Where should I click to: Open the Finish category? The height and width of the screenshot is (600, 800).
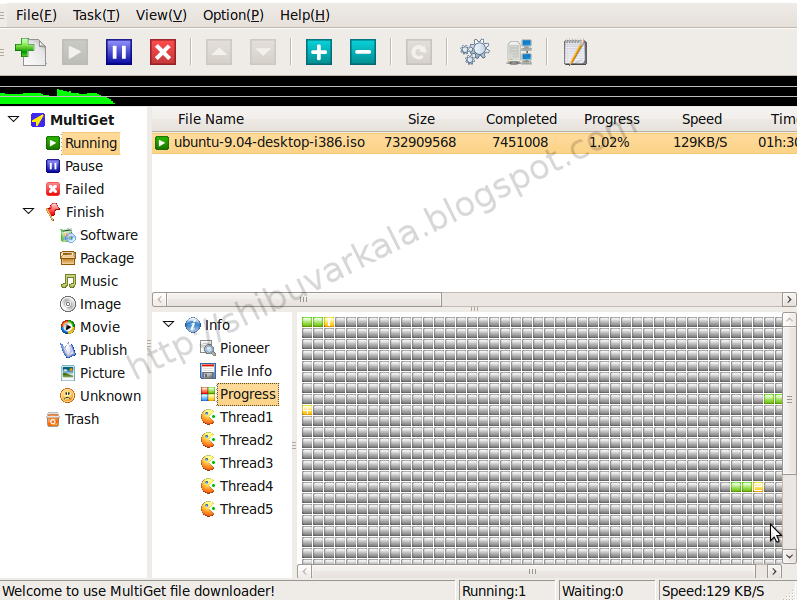[85, 212]
